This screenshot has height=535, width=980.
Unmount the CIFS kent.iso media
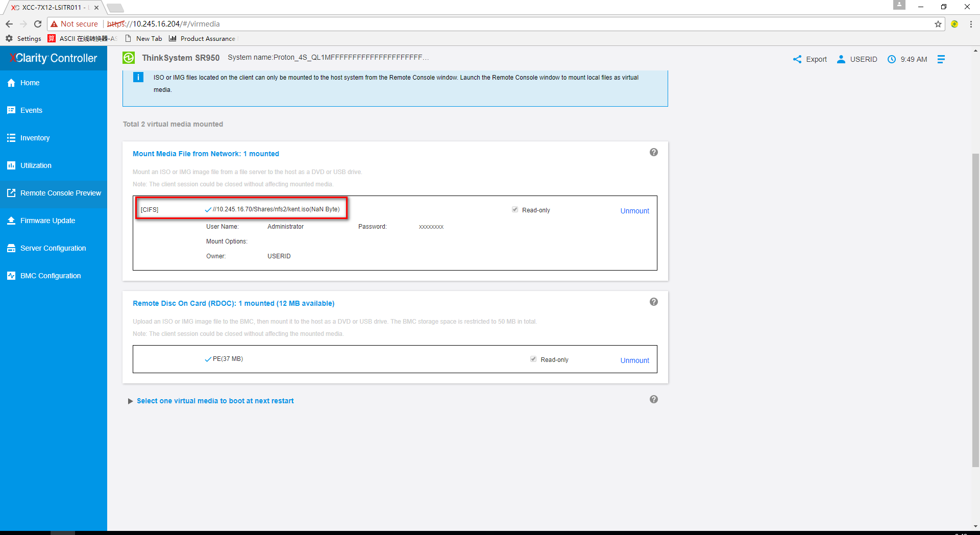(634, 211)
